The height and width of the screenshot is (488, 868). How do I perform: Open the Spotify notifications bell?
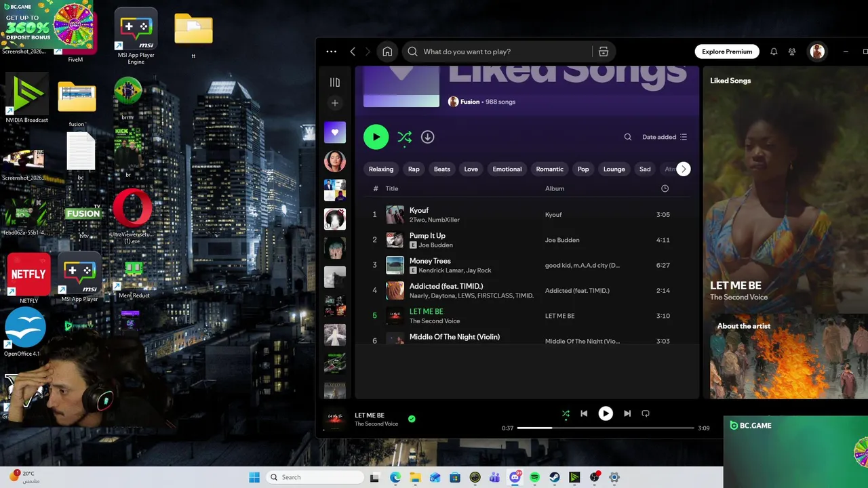click(774, 52)
